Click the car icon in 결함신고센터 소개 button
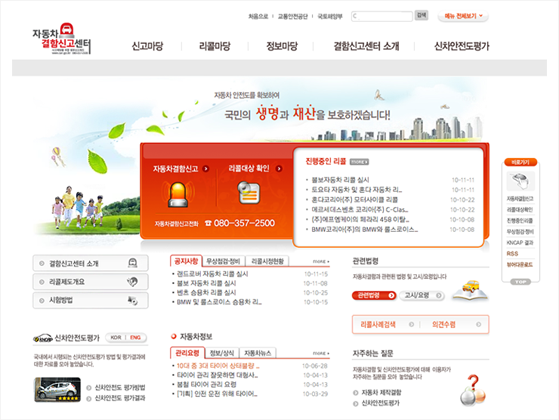The width and height of the screenshot is (559, 420). tap(133, 263)
